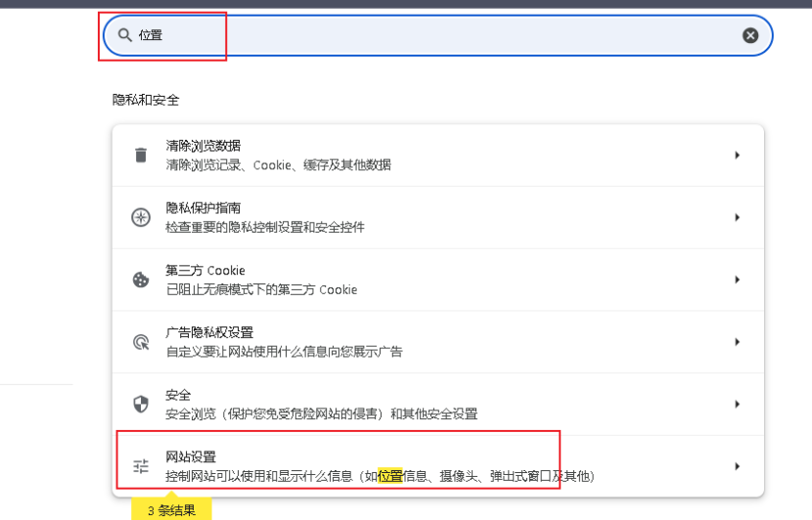This screenshot has height=520, width=812.
Task: Open the 网站设置 entry title
Action: point(191,456)
